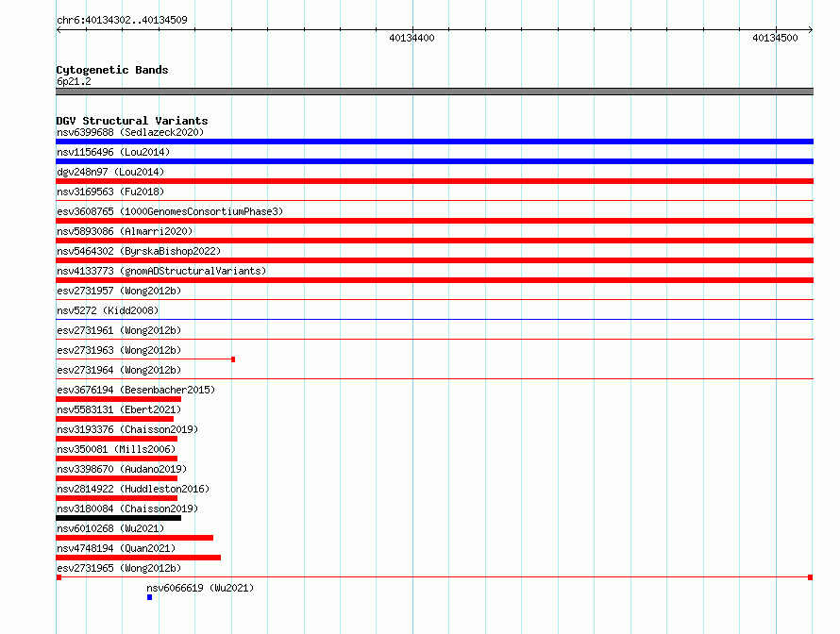This screenshot has height=634, width=840.
Task: Click the red end marker of esv2731963
Action: pos(233,359)
